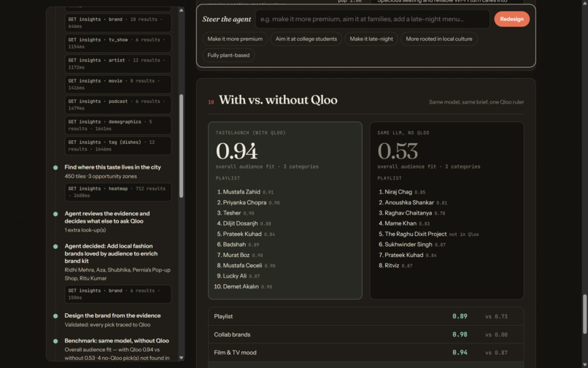
Task: Click step dot for Agent decided local fashion
Action: pos(55,246)
